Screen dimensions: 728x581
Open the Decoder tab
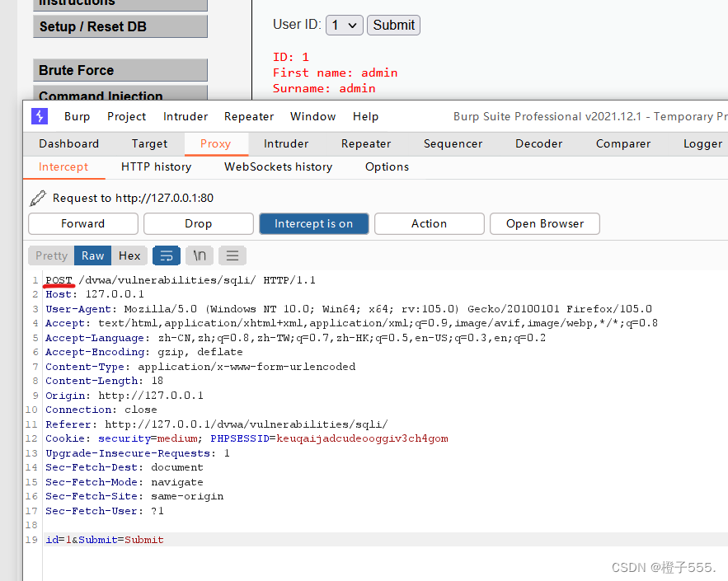pos(538,144)
